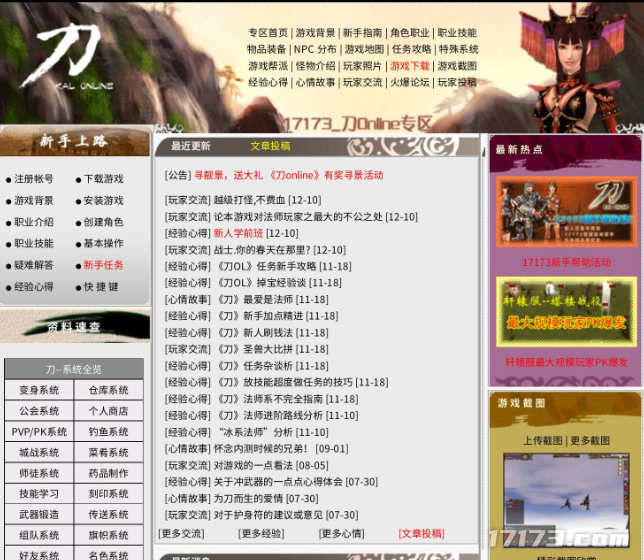Click 疑难解答 in 新手上路
This screenshot has height=560, width=644.
[34, 265]
